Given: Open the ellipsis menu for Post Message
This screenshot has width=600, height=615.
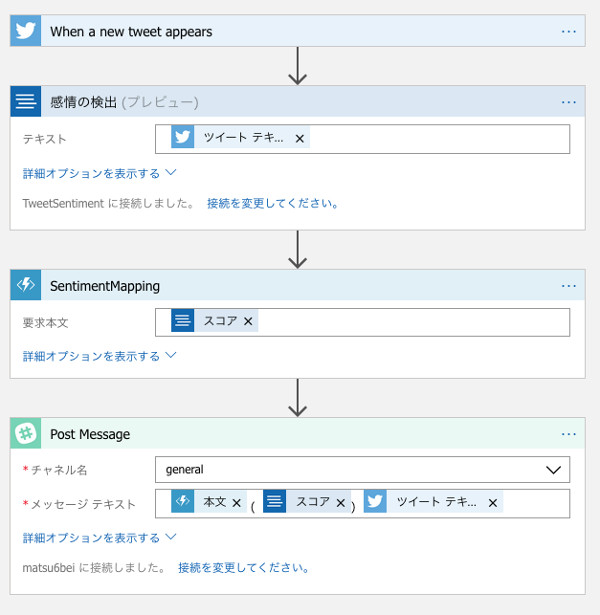Looking at the screenshot, I should coord(569,434).
